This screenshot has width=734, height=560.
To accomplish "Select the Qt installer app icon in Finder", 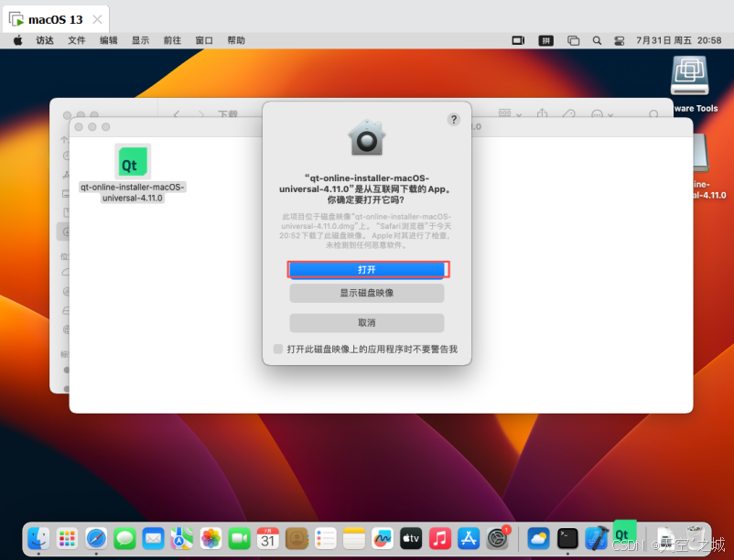I will click(133, 161).
